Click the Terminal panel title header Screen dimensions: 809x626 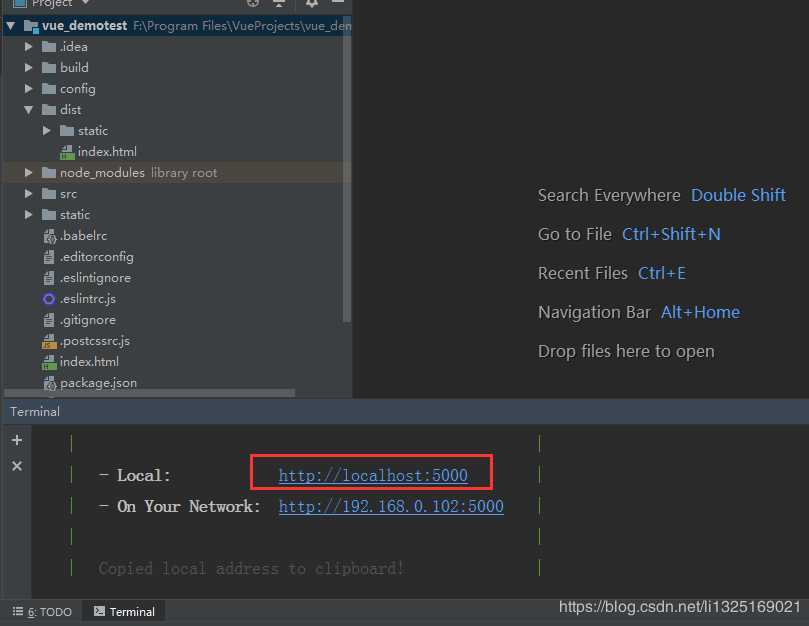35,412
